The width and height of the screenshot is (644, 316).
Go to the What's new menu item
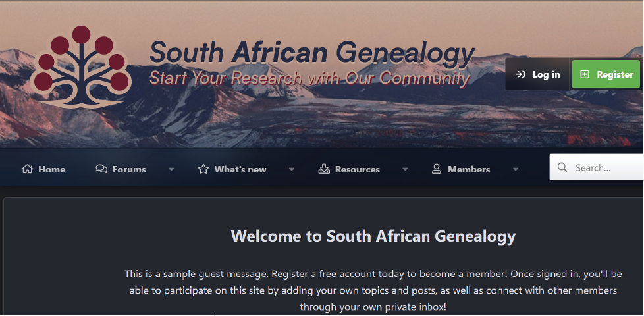pyautogui.click(x=240, y=169)
